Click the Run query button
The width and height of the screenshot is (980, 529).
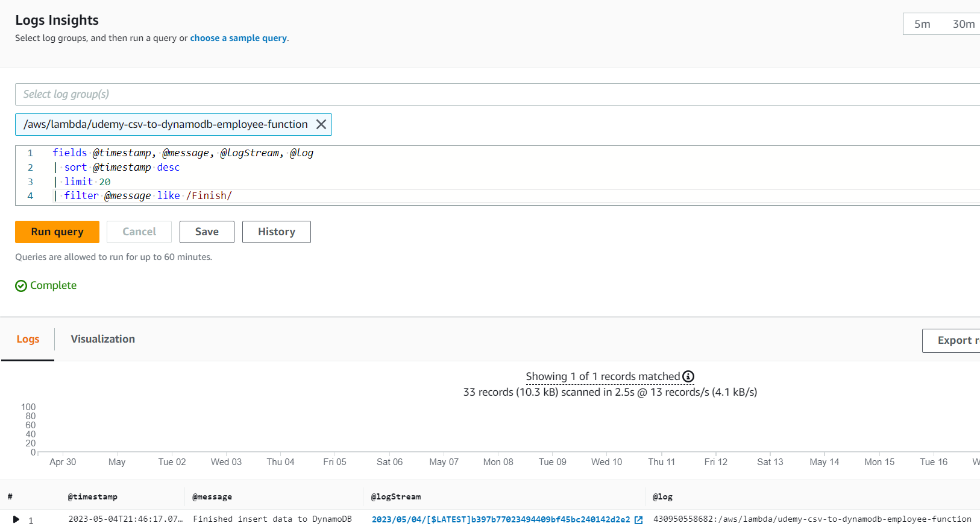57,232
